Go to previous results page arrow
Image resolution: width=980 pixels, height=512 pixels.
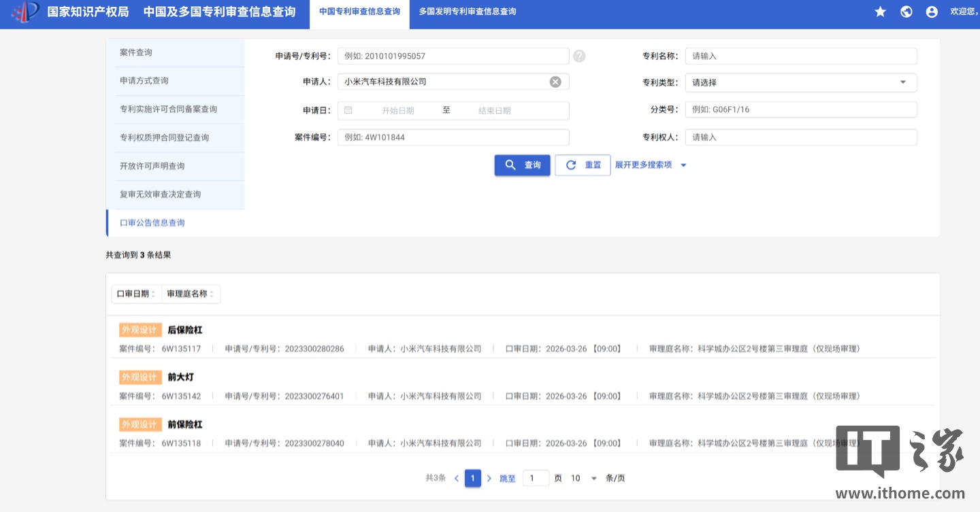(457, 478)
